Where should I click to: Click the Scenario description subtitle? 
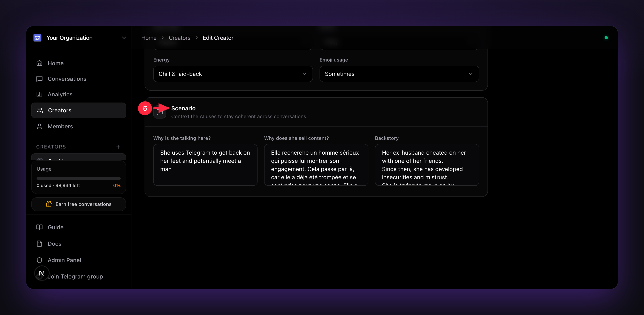[x=238, y=116]
